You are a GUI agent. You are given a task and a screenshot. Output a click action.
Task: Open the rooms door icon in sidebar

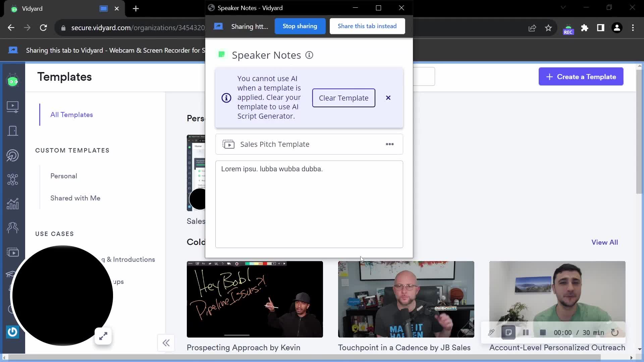13,131
